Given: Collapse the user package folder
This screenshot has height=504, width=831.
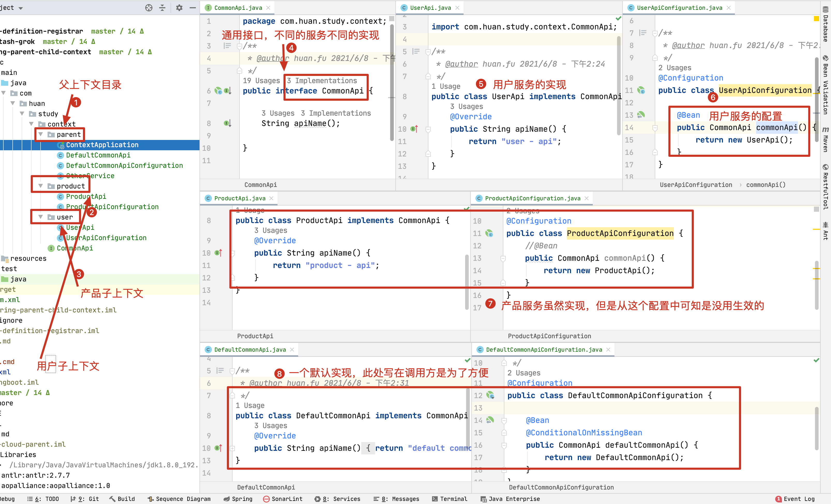Looking at the screenshot, I should tap(41, 217).
